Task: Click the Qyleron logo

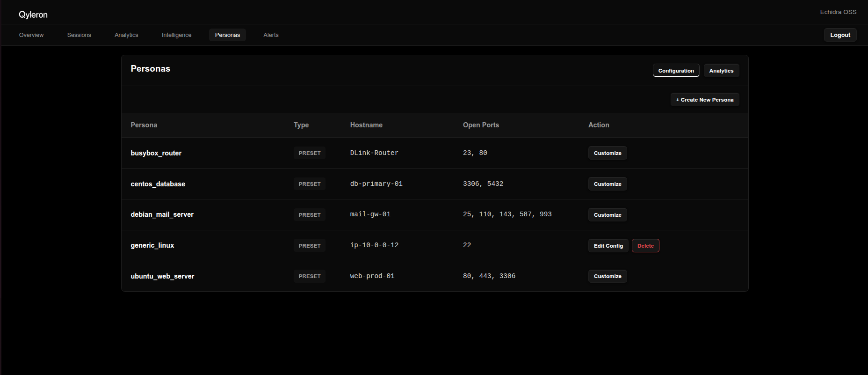Action: [33, 15]
